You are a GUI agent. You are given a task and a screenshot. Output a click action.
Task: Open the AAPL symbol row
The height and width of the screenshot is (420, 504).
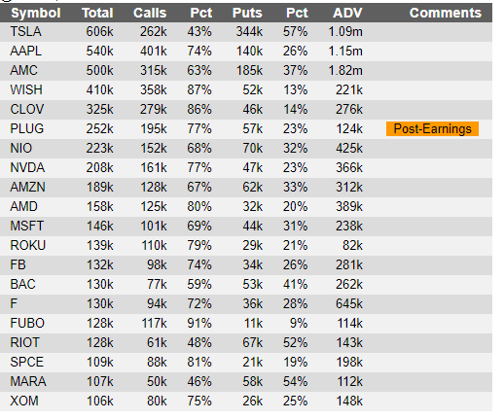(x=246, y=52)
